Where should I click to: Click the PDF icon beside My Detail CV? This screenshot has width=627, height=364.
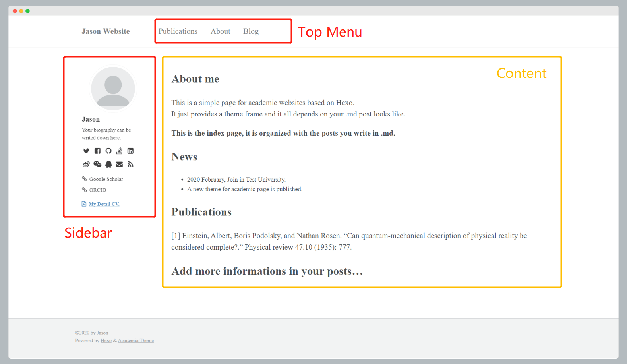tap(84, 204)
